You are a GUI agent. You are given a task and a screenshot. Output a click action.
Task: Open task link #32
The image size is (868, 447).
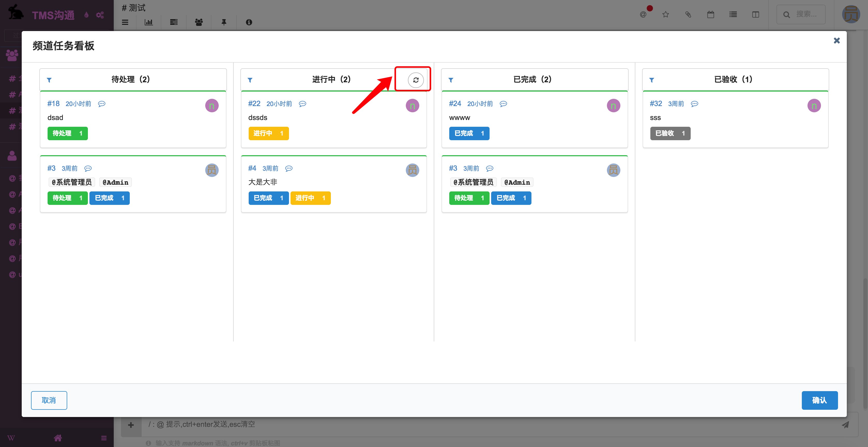point(656,104)
